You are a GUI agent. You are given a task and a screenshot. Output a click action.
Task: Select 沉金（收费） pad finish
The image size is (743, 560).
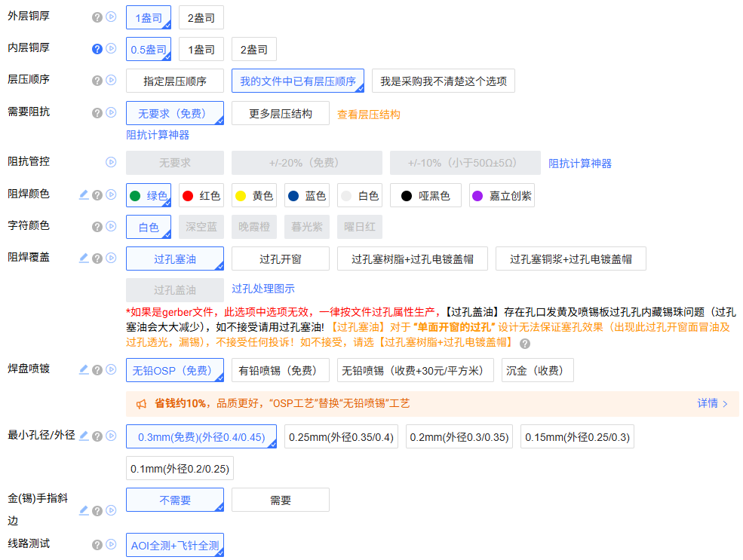537,370
